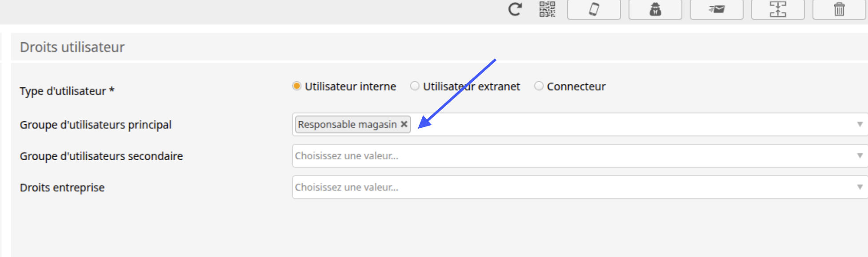Image resolution: width=868 pixels, height=257 pixels.
Task: Select the Utilisateur extranet radio option
Action: 415,86
